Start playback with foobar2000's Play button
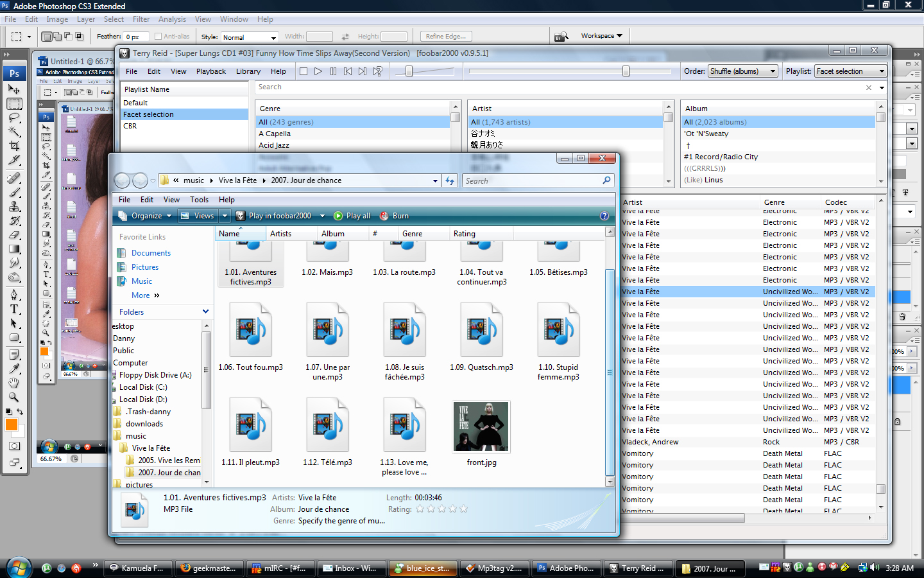Viewport: 924px width, 578px height. click(x=318, y=71)
